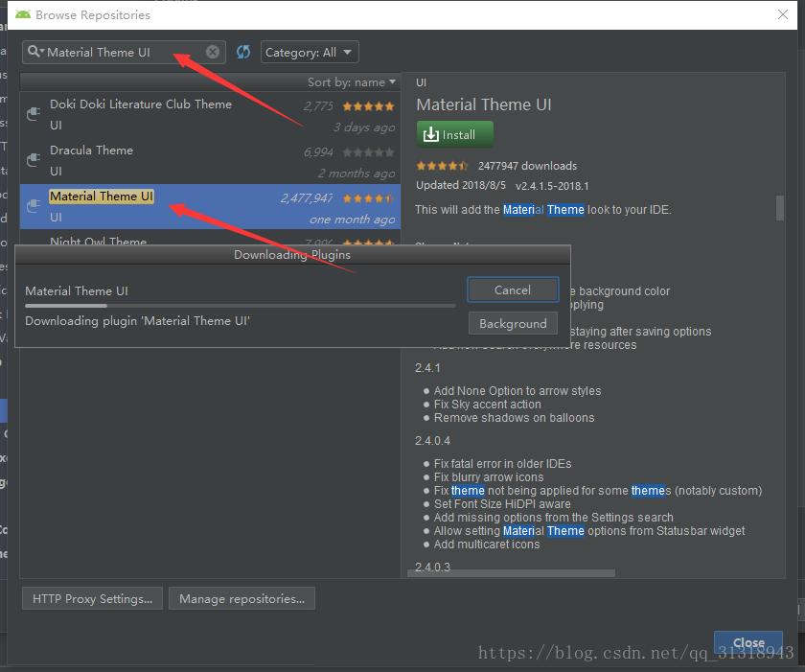Click the star rating beside 2477947 downloads

click(x=442, y=166)
